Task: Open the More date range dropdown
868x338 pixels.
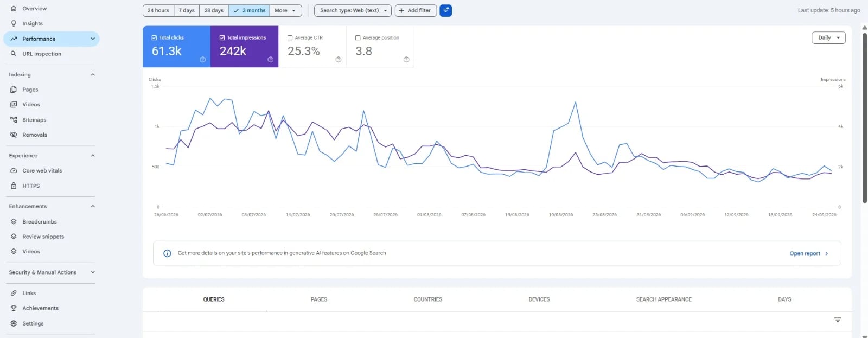Action: tap(285, 10)
